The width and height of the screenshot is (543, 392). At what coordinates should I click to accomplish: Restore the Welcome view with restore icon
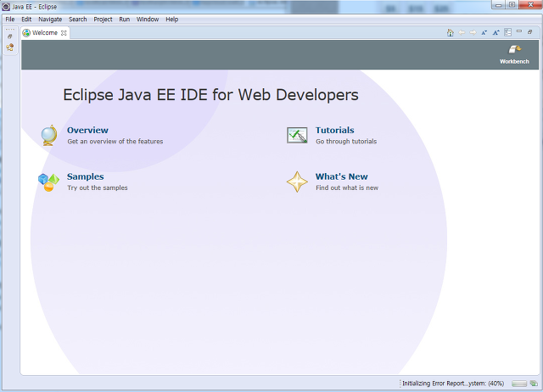(x=529, y=32)
